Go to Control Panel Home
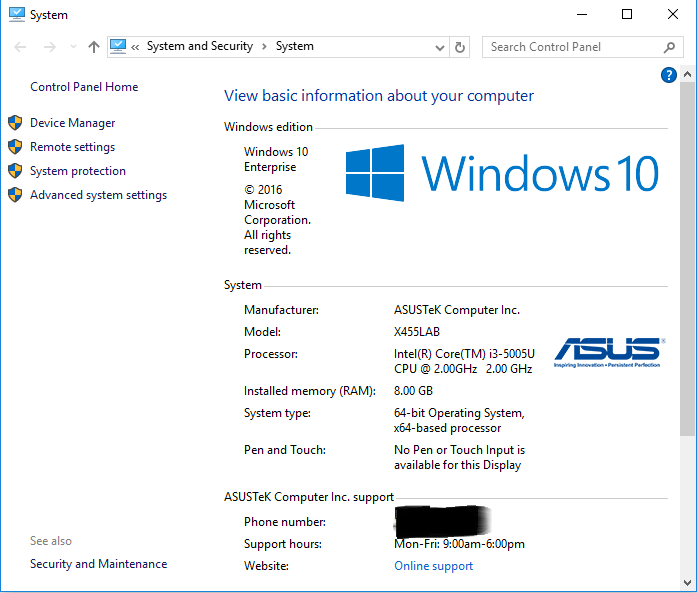The height and width of the screenshot is (593, 697). click(x=84, y=87)
